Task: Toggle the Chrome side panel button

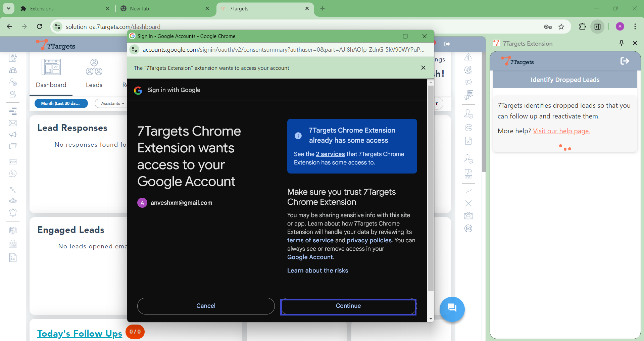Action: click(597, 27)
